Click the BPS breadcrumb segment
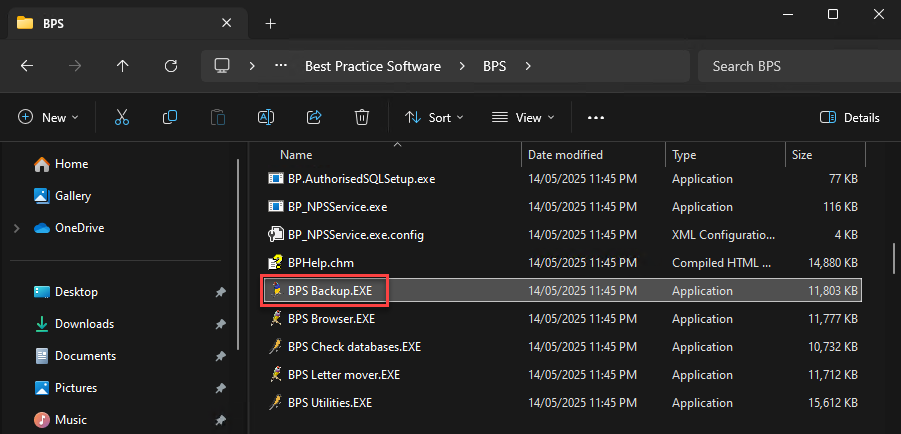Viewport: 901px width, 434px height. [494, 66]
